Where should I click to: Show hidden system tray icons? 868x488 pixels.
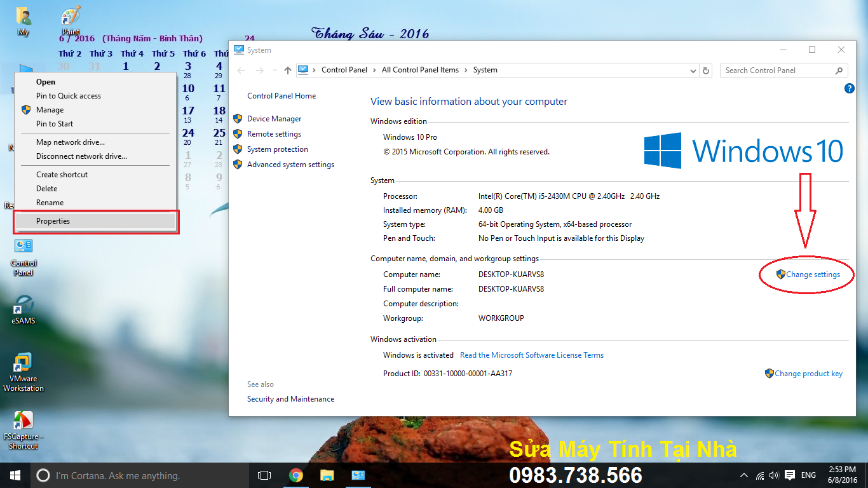coord(744,475)
